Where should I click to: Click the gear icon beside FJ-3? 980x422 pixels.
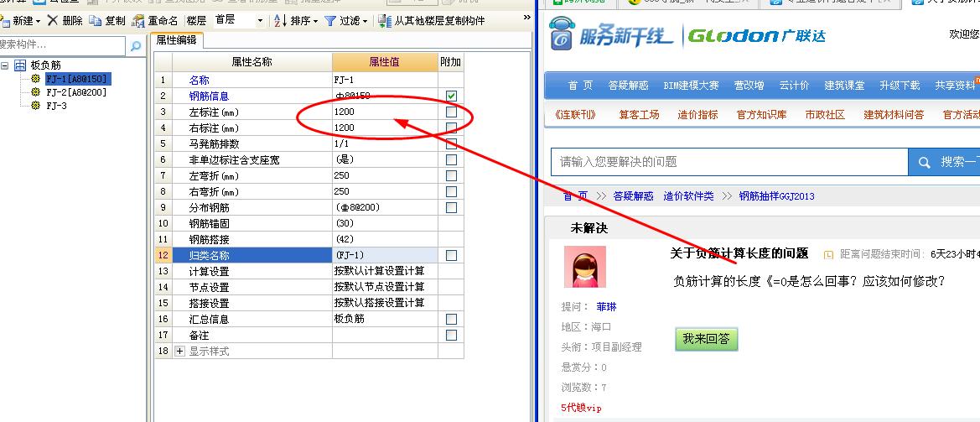pyautogui.click(x=35, y=107)
